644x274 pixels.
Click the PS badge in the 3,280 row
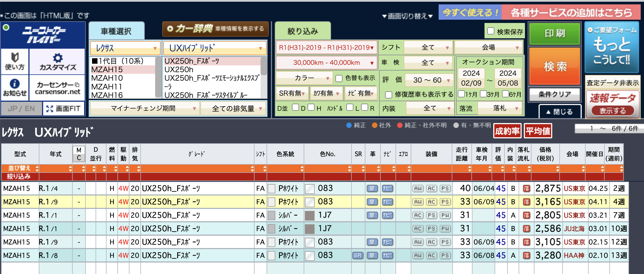445,255
